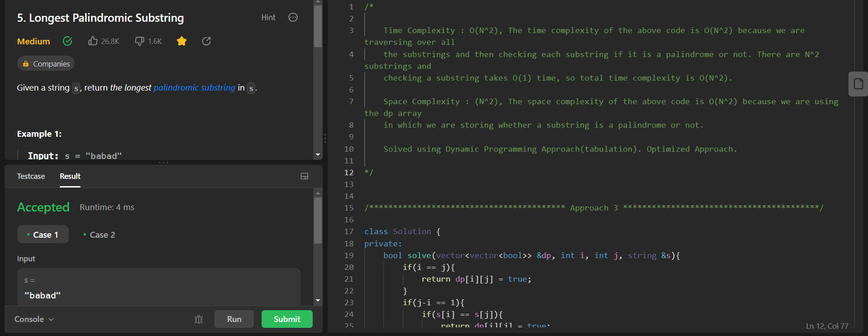
Task: Open the Companies tag
Action: [x=46, y=64]
